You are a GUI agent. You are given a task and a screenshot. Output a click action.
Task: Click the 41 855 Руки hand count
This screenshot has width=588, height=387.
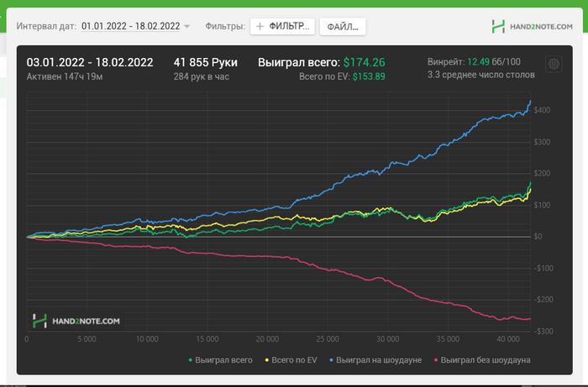click(x=206, y=62)
